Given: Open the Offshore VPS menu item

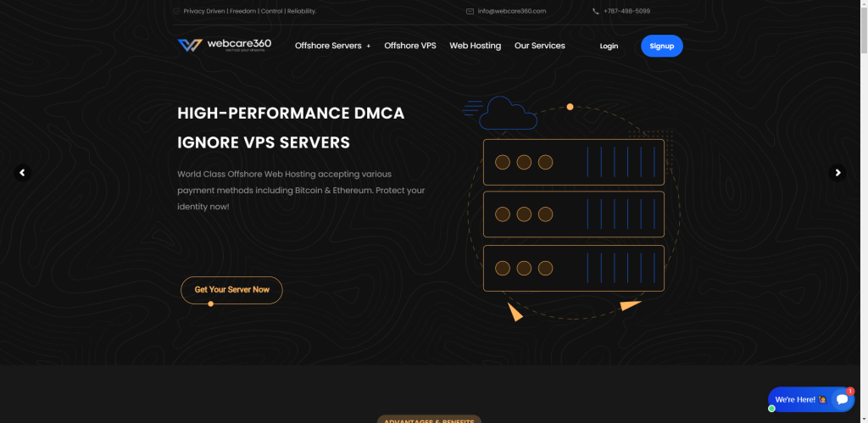Looking at the screenshot, I should [409, 46].
